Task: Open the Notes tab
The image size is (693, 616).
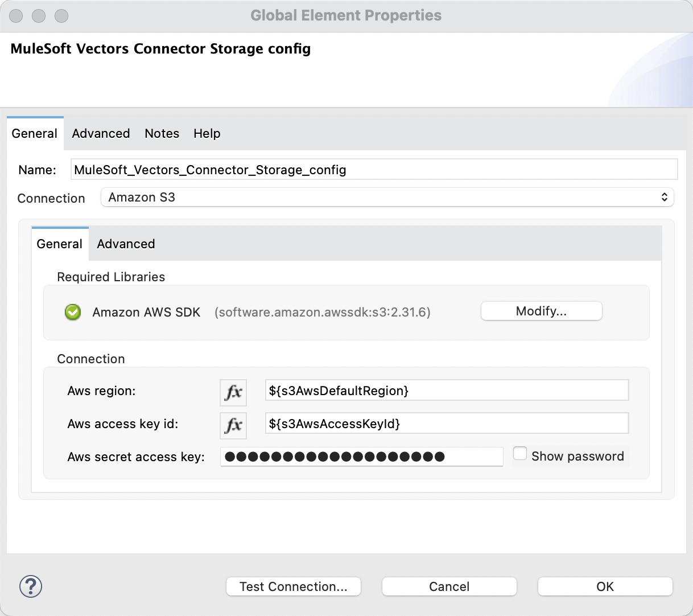Action: (162, 133)
